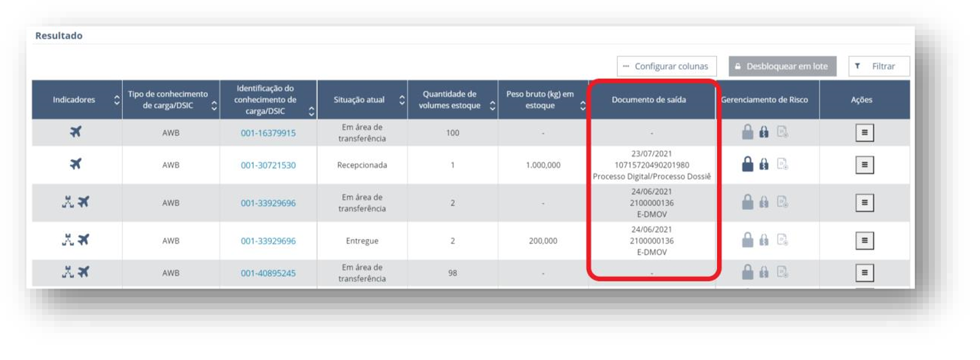The height and width of the screenshot is (360, 980).
Task: Select date 23/07/2021 in Documento de saída
Action: tap(652, 153)
